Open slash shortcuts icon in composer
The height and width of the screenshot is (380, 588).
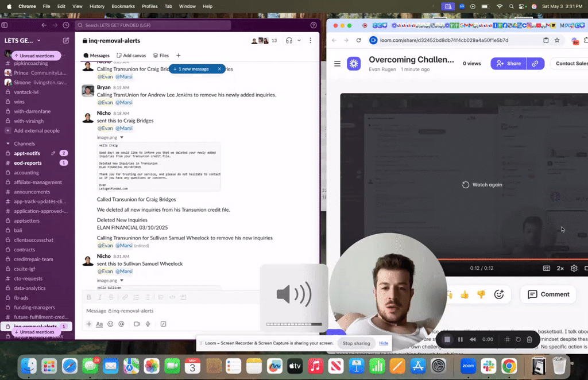[164, 324]
